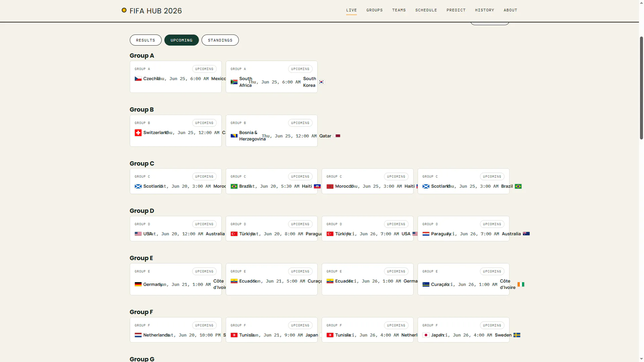The height and width of the screenshot is (362, 644).
Task: Click the scrollbar down arrow
Action: (641, 359)
